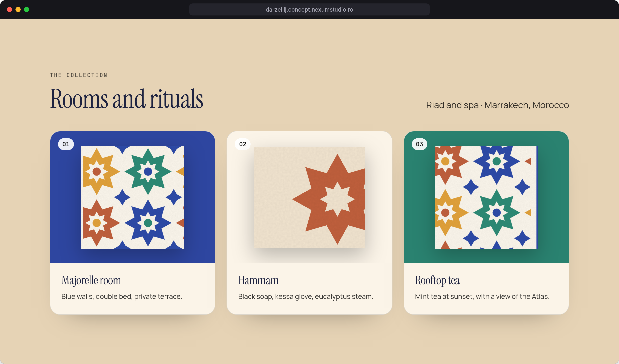Click the 02 badge on Hammam card
619x364 pixels.
pos(243,144)
